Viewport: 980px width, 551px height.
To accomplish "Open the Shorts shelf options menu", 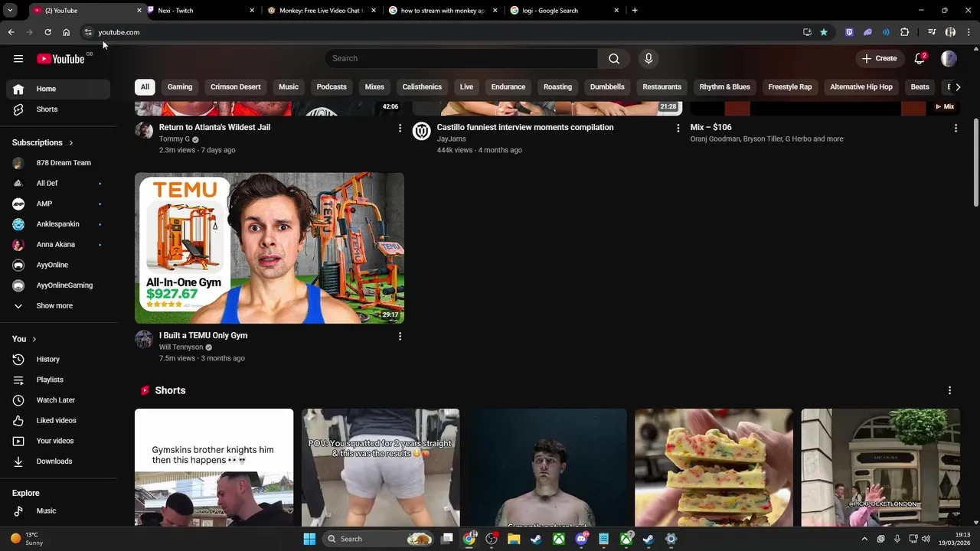I will pos(949,390).
